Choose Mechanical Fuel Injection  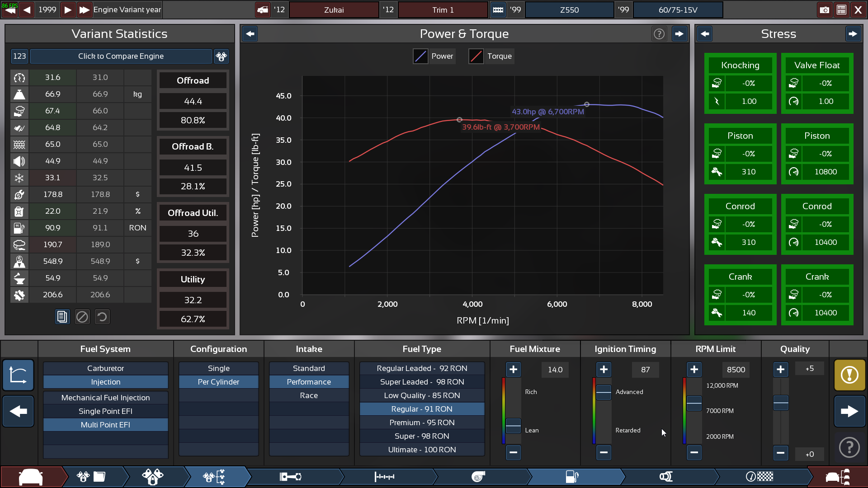point(106,398)
